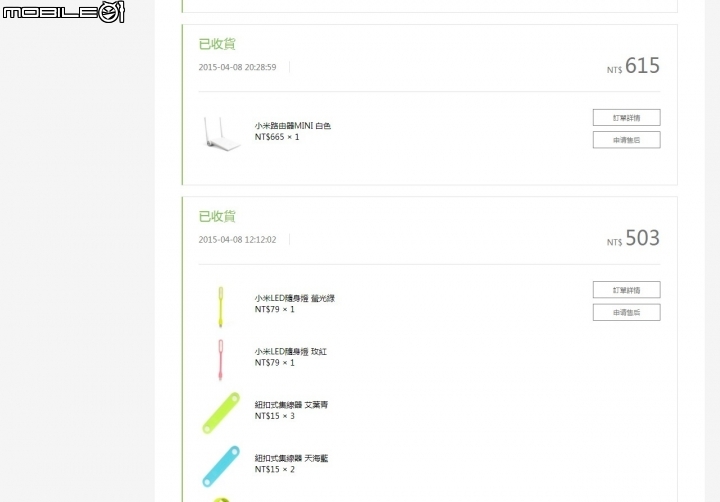The width and height of the screenshot is (720, 502).
Task: Click 已收貨 status of the NT$615 order
Action: click(217, 44)
